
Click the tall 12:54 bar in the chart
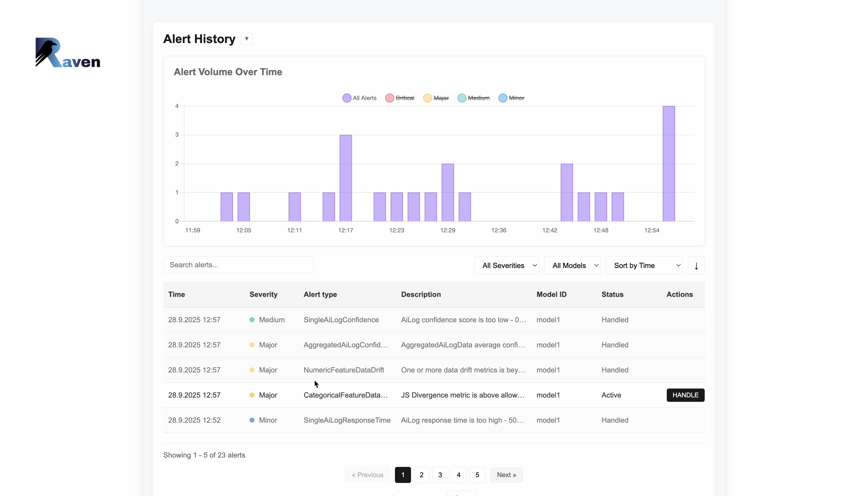pos(668,164)
